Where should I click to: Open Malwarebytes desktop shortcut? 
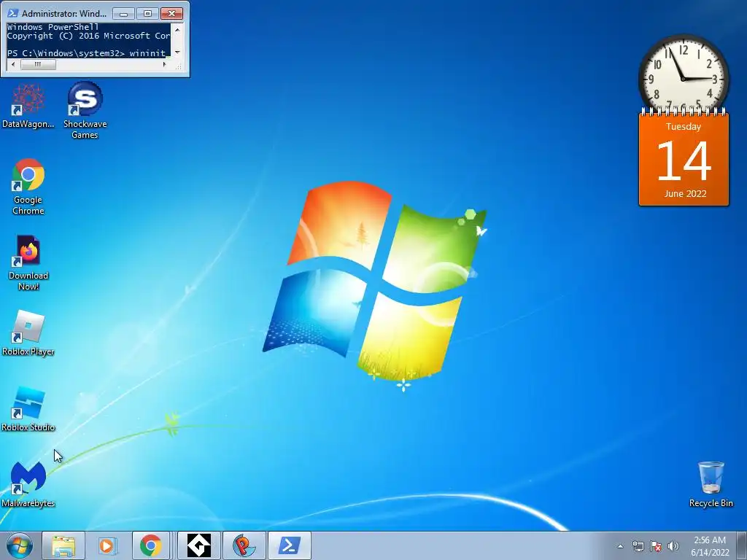click(x=28, y=484)
